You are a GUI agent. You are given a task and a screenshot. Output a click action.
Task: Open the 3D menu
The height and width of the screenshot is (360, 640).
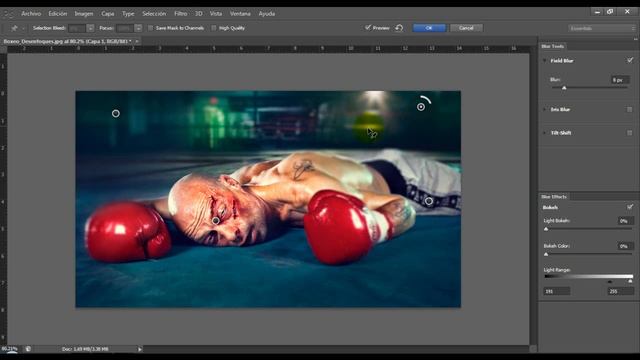click(x=199, y=13)
